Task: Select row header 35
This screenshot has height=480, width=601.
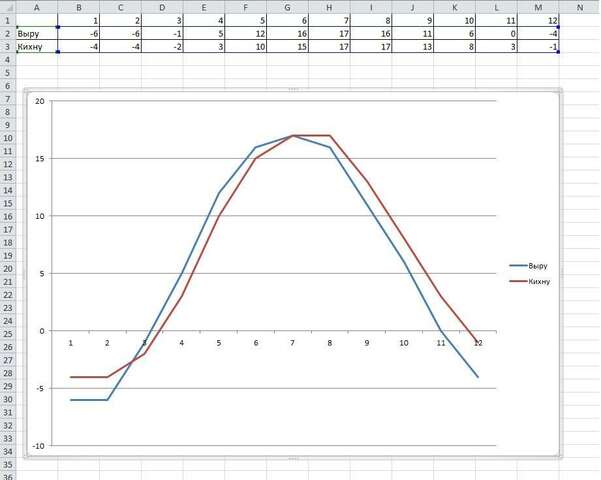Action: click(x=8, y=465)
